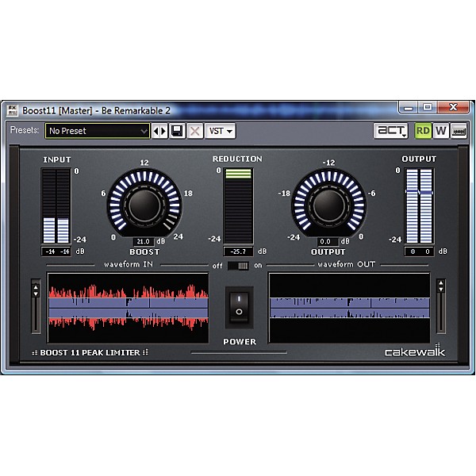
Task: Click the previous preset arrow
Action: (156, 131)
